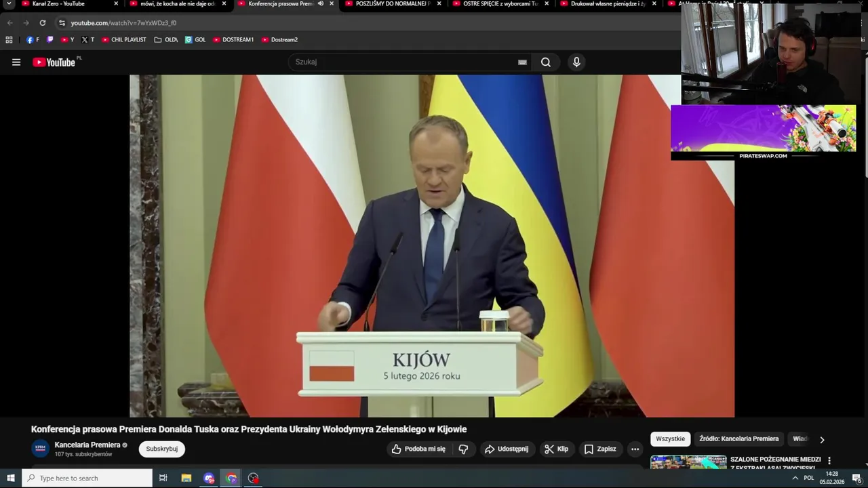Subscribe with the Subskrybuj button
Screen dimensions: 868x488
[162, 449]
